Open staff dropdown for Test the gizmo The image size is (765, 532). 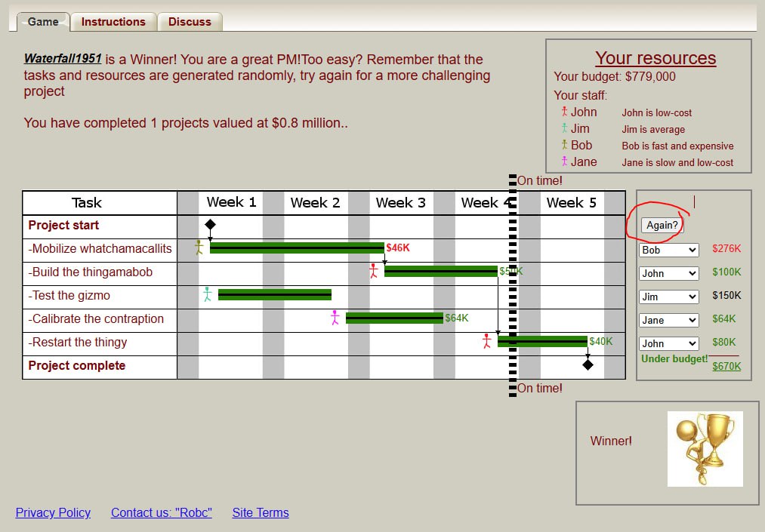[668, 297]
